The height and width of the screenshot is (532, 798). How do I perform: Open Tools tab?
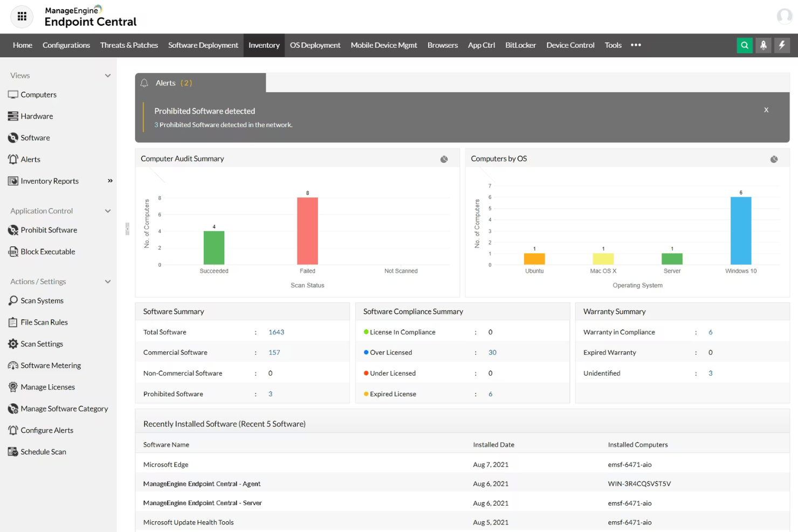click(x=613, y=45)
